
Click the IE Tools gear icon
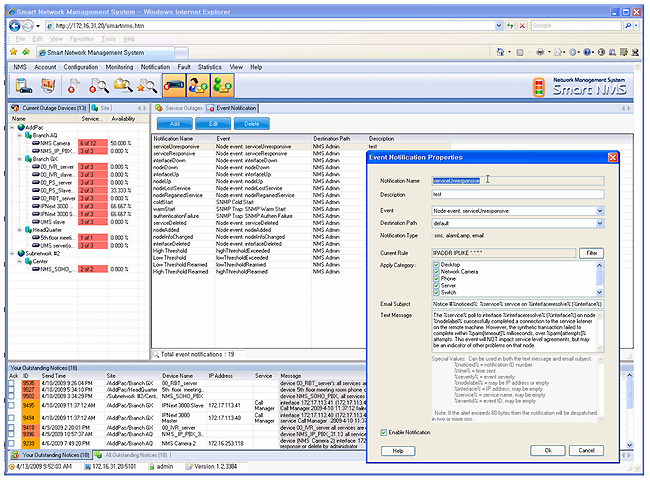(572, 52)
